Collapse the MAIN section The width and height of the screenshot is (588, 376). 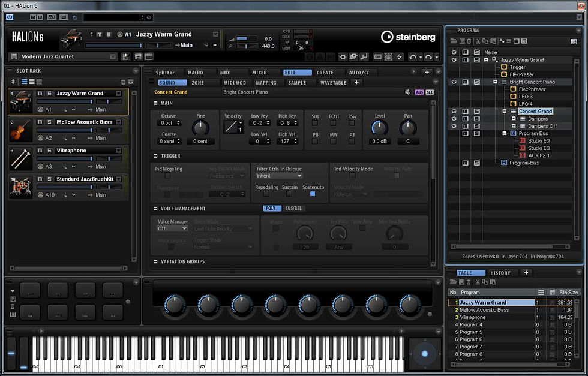pyautogui.click(x=155, y=103)
